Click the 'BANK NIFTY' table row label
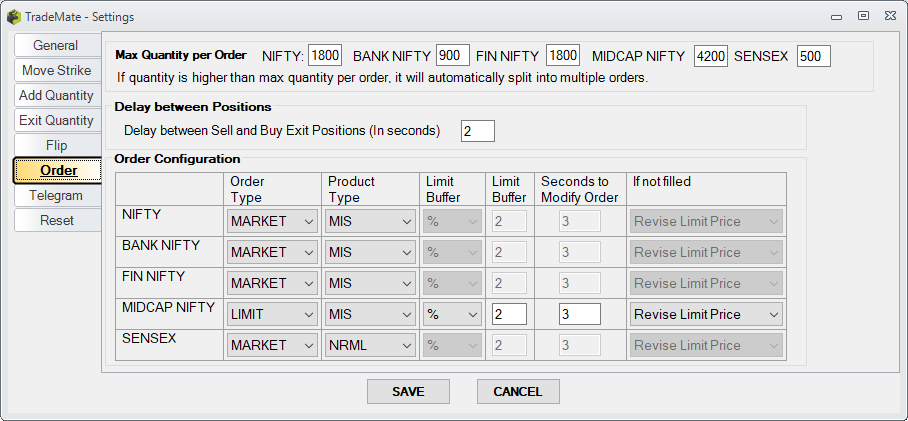 click(161, 246)
